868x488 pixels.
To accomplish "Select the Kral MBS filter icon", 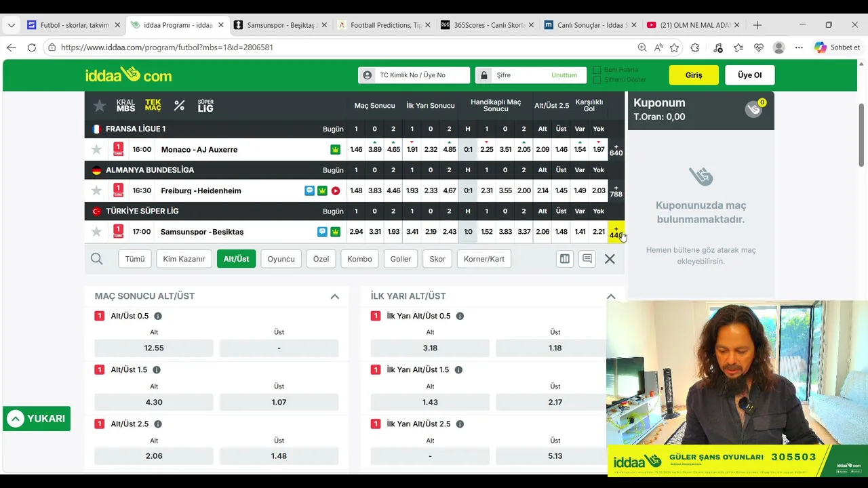I will [125, 106].
